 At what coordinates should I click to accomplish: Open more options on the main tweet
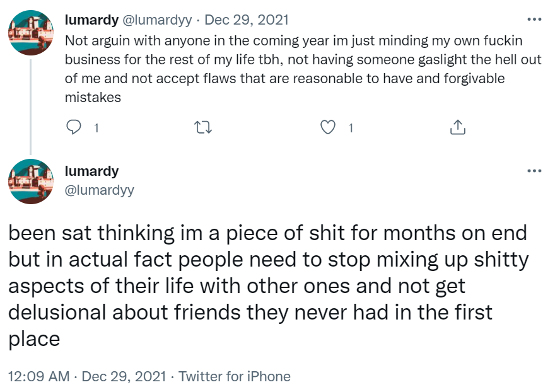point(534,171)
